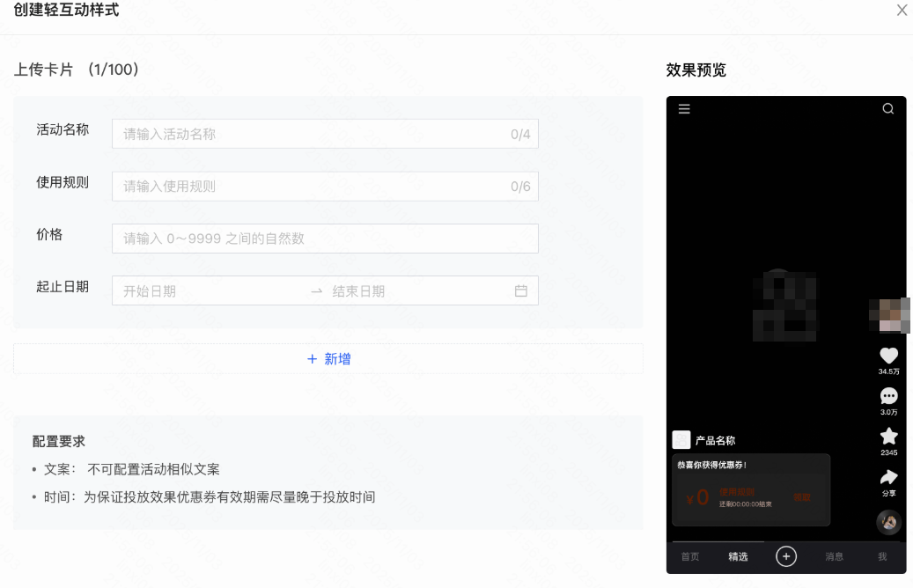913x588 pixels.
Task: Click the 时间 requirement line
Action: click(210, 497)
